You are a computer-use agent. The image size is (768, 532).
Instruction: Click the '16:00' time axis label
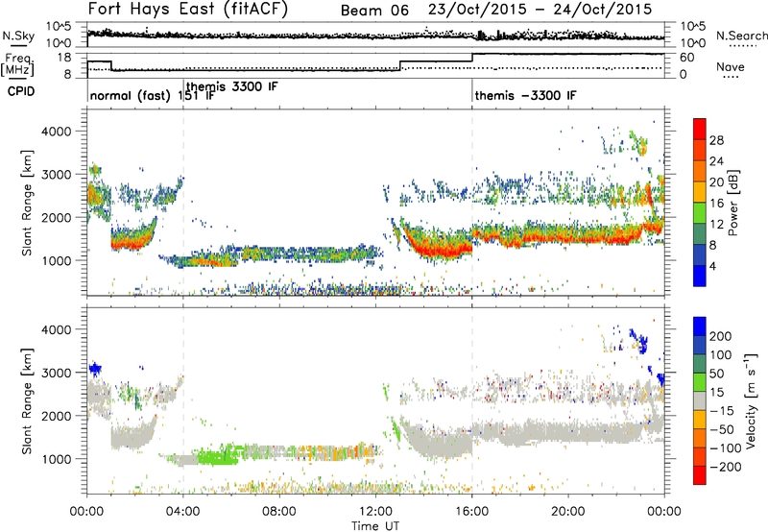coord(471,511)
